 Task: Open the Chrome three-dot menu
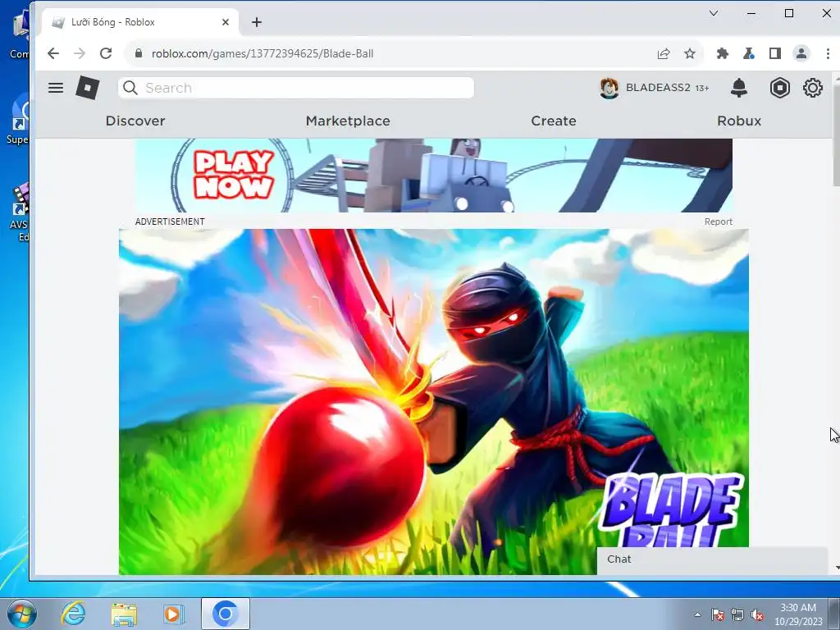828,53
